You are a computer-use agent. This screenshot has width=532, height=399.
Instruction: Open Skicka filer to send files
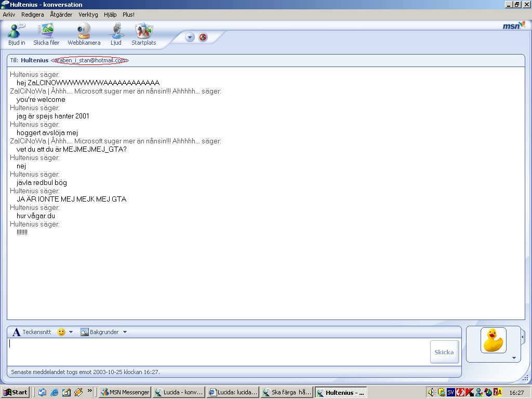coord(46,34)
